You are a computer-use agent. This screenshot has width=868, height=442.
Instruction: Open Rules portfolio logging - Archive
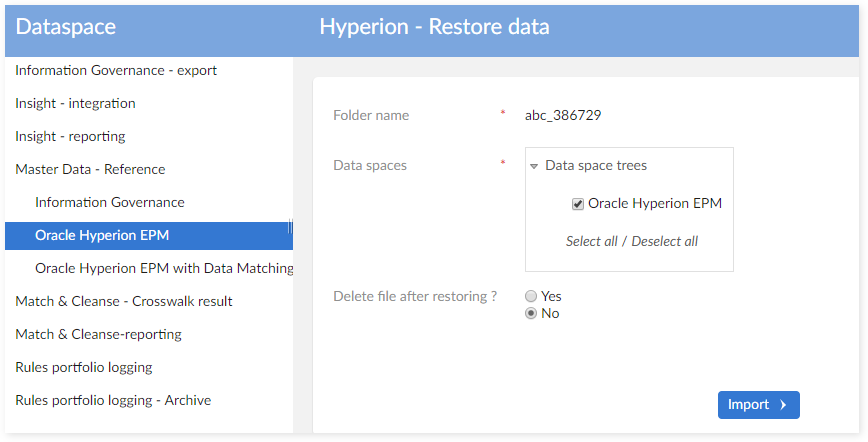pos(113,401)
